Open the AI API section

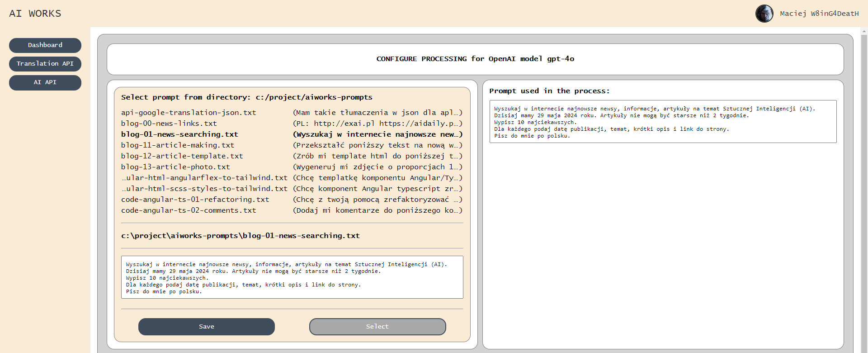pos(45,82)
